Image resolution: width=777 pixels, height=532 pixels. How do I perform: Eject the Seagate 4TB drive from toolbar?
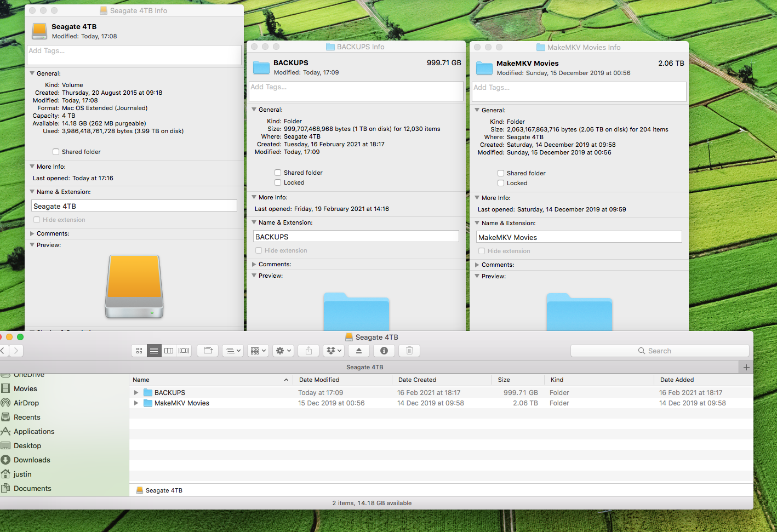359,351
